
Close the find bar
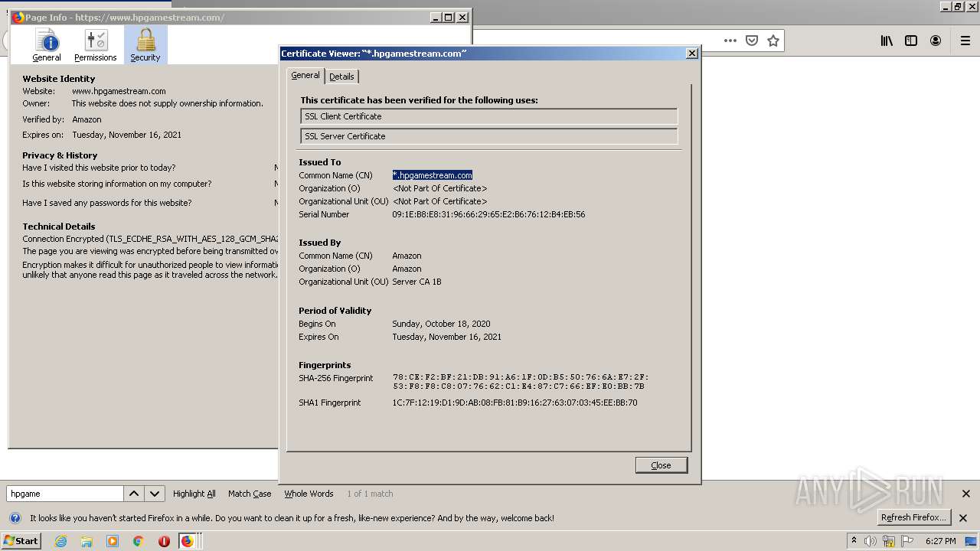(x=966, y=494)
